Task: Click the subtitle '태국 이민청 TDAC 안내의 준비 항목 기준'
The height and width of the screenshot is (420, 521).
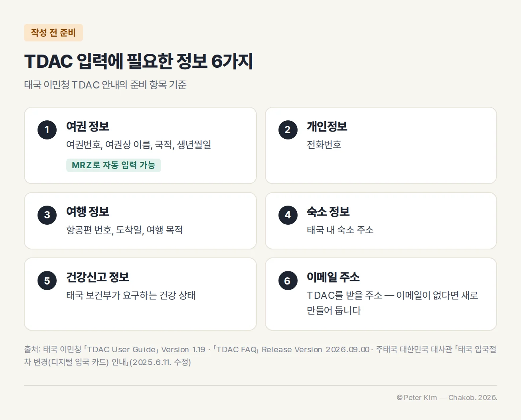Action: 105,85
